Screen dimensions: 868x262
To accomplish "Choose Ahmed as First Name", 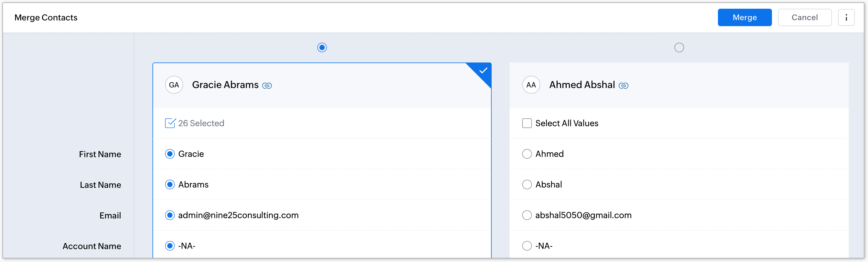I will tap(527, 154).
